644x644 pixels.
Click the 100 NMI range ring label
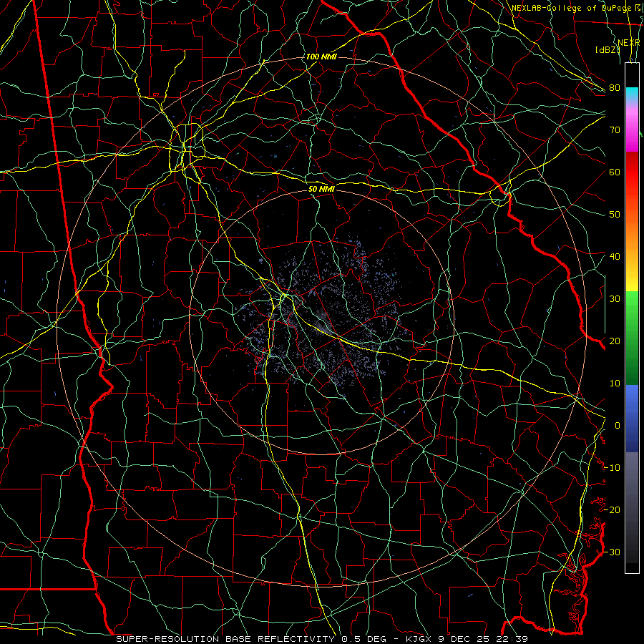[321, 57]
